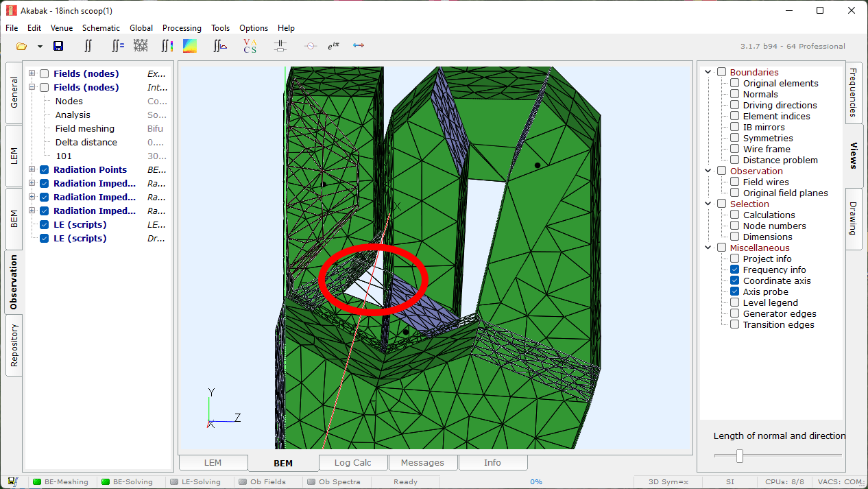Enable the Field wires checkbox
868x489 pixels.
pos(734,182)
